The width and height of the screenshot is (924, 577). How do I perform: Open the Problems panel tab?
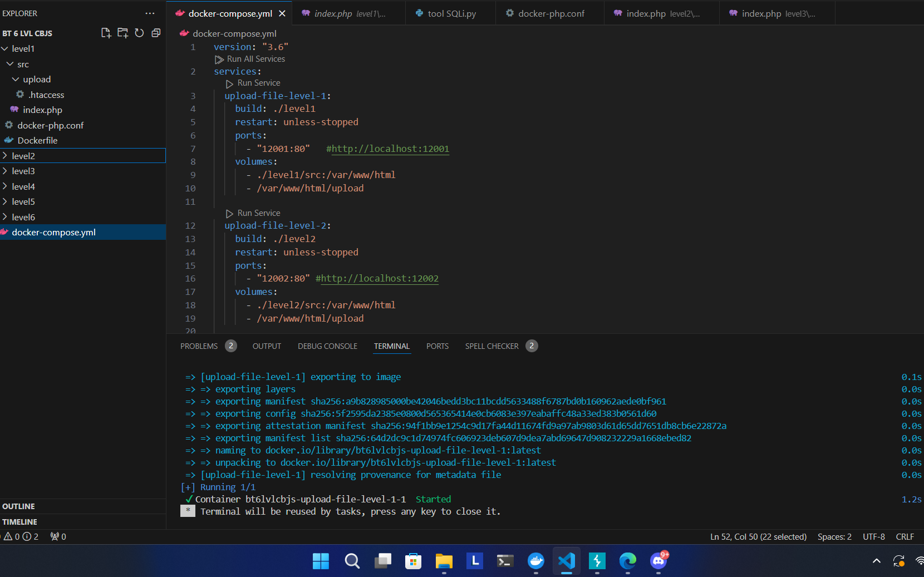point(199,346)
